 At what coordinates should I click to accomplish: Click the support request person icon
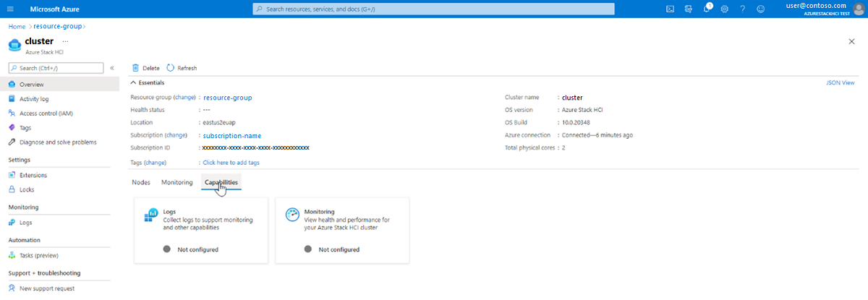coord(12,288)
